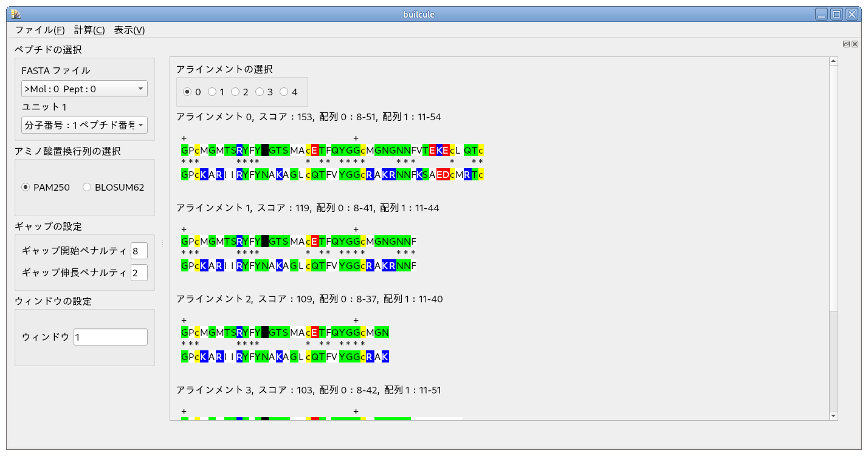The height and width of the screenshot is (456, 868).
Task: Minimize the builcule window
Action: [822, 15]
